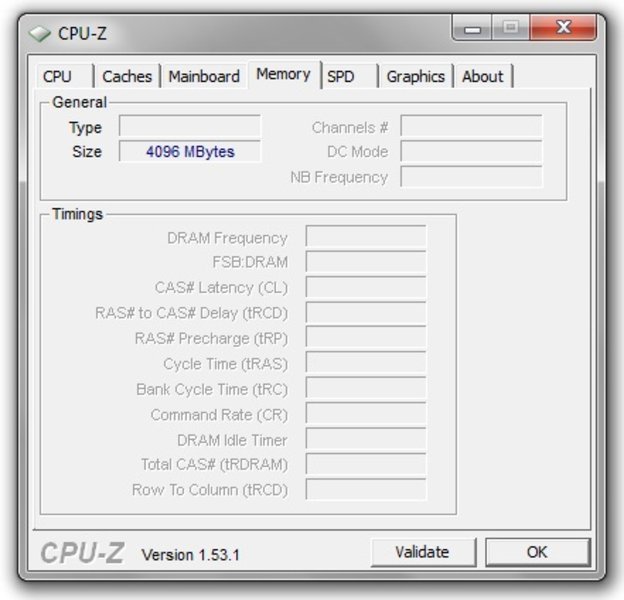Click the NB Frequency field

pos(472,177)
